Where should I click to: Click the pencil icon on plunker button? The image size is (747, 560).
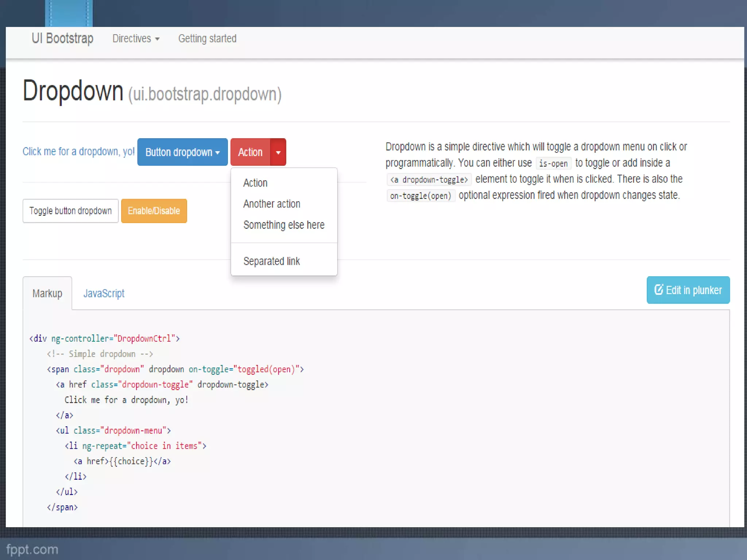click(658, 290)
